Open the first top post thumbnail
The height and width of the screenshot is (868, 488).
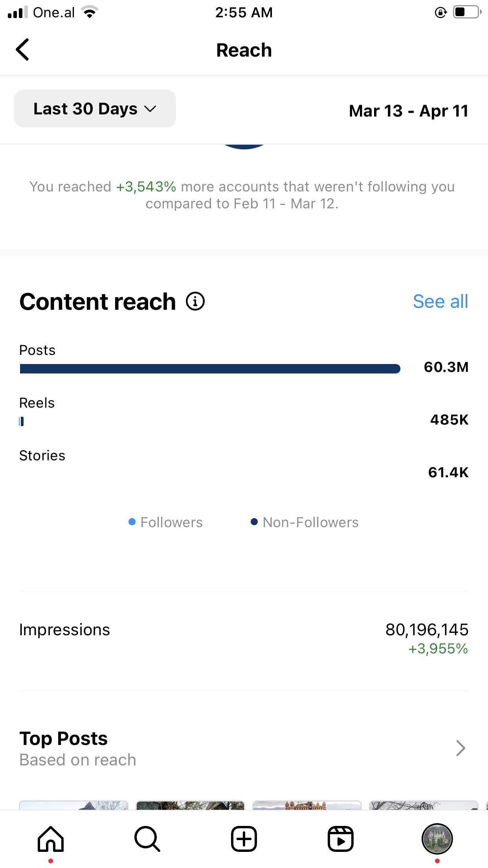point(74,805)
